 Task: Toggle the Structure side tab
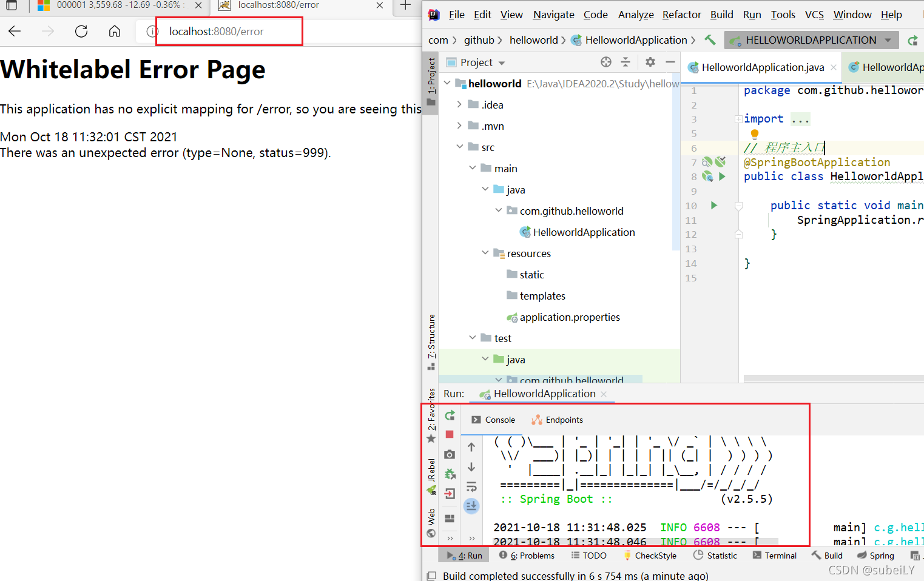click(x=431, y=342)
